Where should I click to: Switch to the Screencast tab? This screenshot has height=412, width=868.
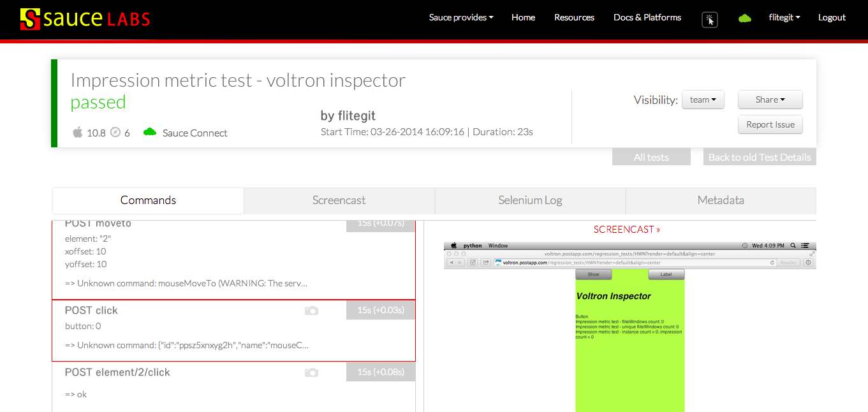(x=339, y=200)
